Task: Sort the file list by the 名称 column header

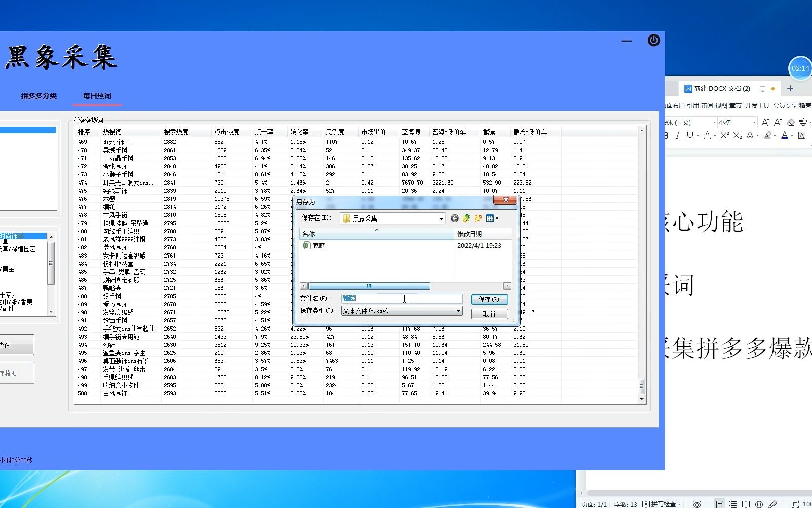Action: pos(377,234)
